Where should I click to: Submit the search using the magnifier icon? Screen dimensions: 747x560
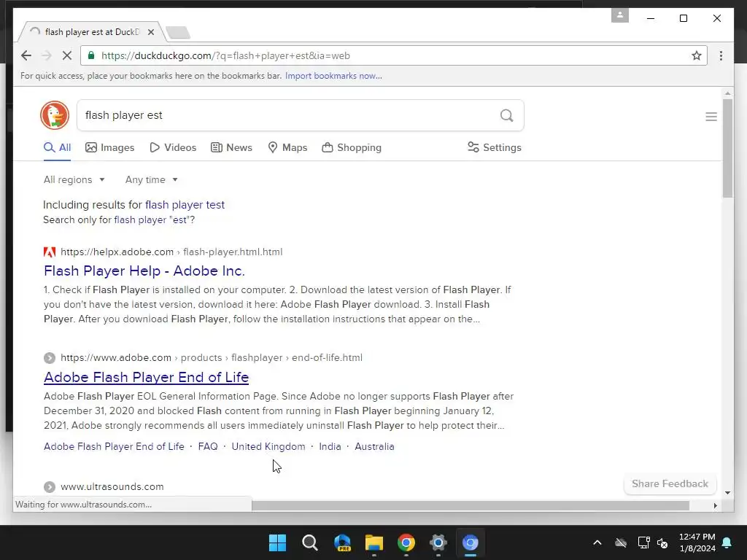click(506, 115)
